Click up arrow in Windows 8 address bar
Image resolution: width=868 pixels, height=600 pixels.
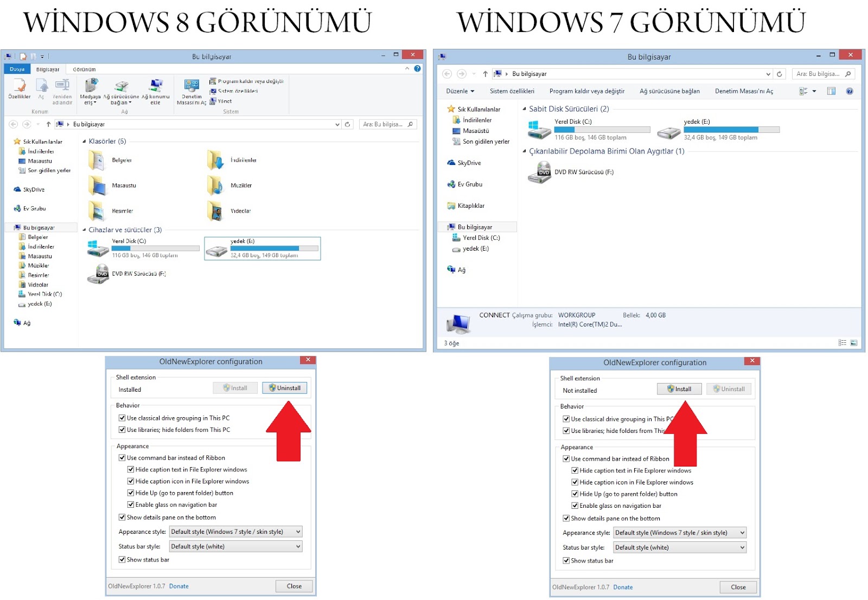click(48, 124)
